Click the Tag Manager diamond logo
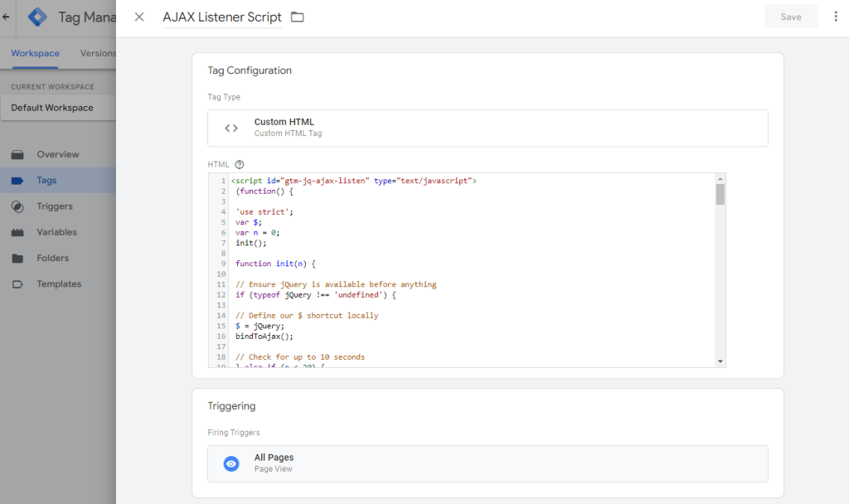849x504 pixels. [36, 17]
